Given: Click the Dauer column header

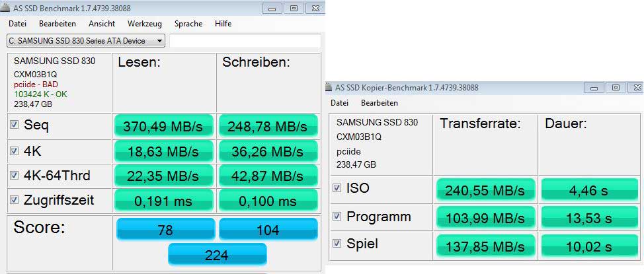Looking at the screenshot, I should click(x=566, y=123).
